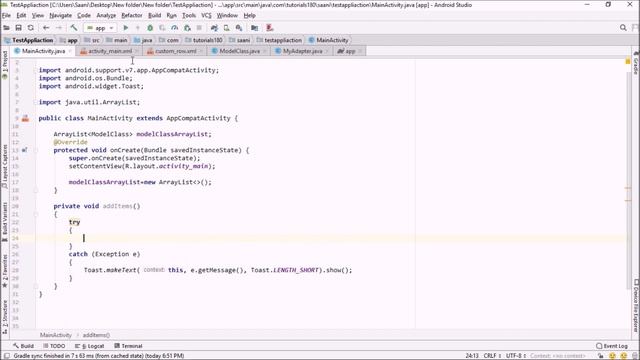
Task: Open the Run menu
Action: pyautogui.click(x=171, y=16)
